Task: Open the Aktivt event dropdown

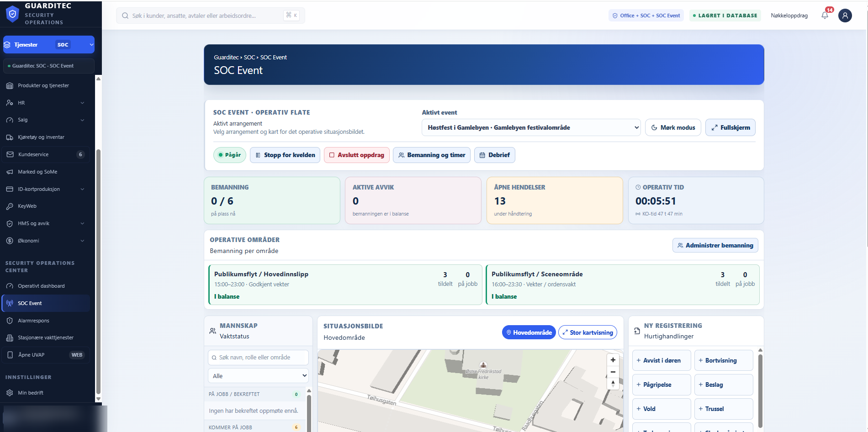Action: click(531, 127)
